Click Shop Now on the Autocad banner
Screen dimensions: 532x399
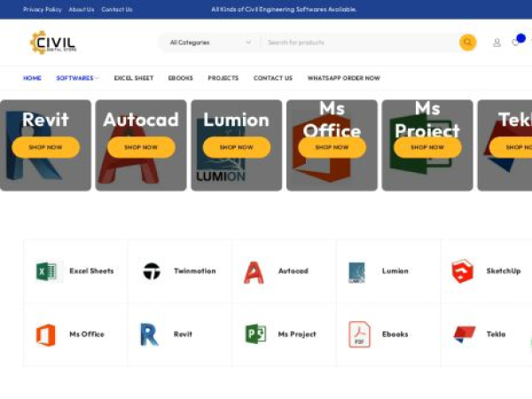(x=141, y=147)
